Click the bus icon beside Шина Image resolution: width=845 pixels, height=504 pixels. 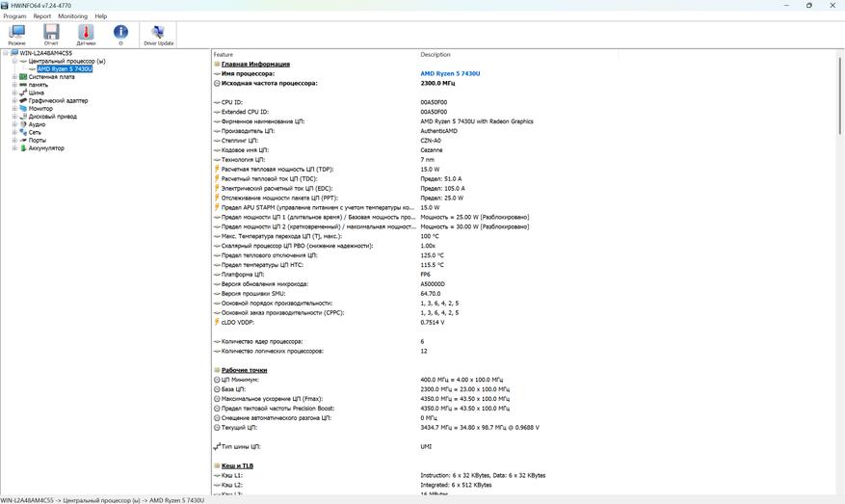[x=23, y=93]
